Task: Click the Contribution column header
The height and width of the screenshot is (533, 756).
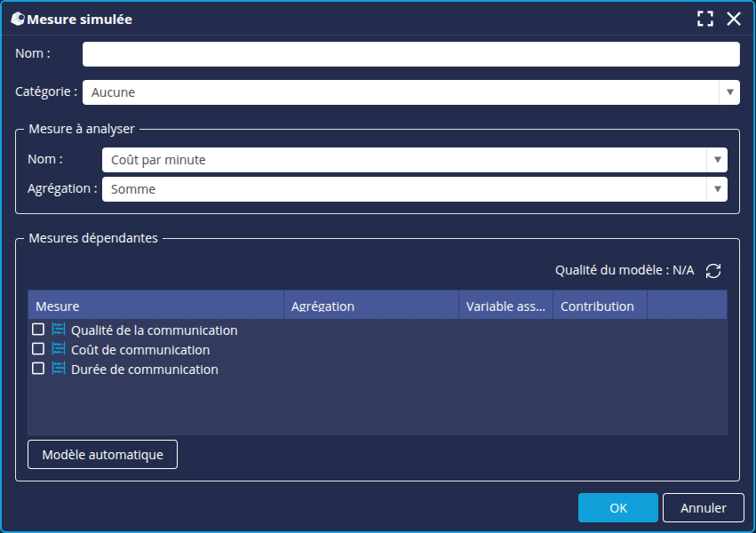Action: (x=600, y=305)
